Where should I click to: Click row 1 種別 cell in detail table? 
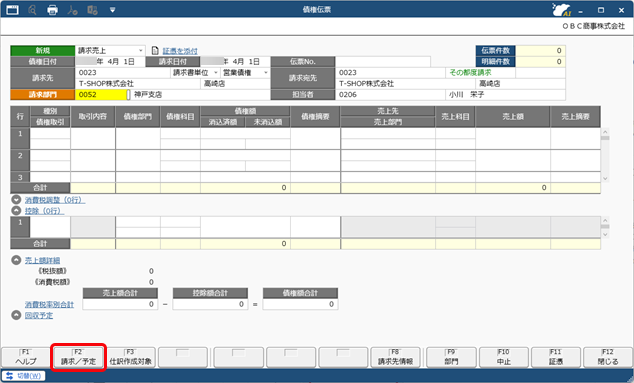[x=50, y=133]
